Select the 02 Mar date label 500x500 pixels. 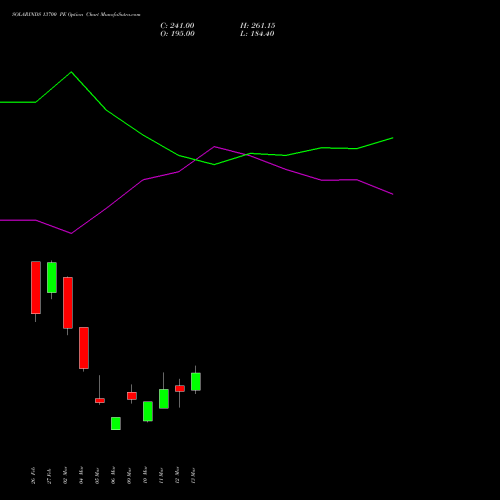65,475
